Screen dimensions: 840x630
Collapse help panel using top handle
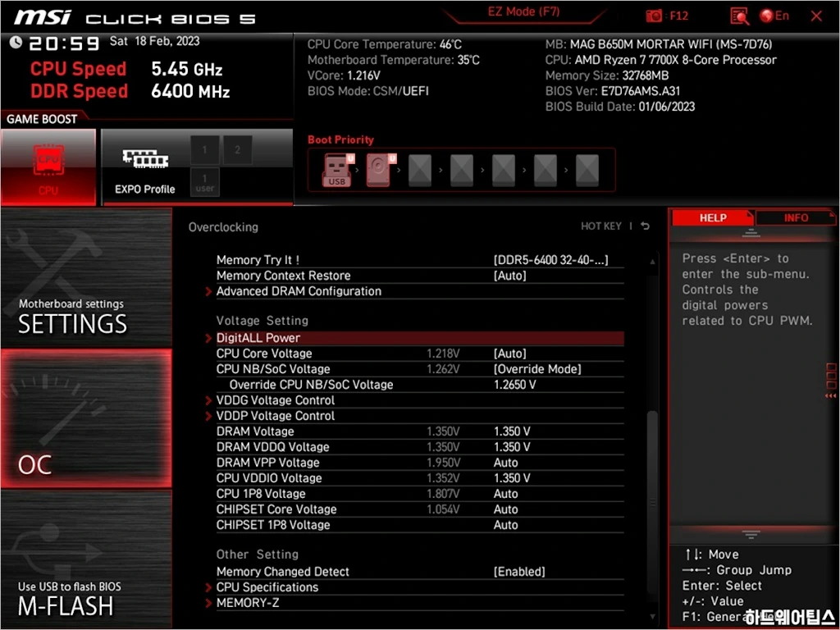tap(751, 233)
